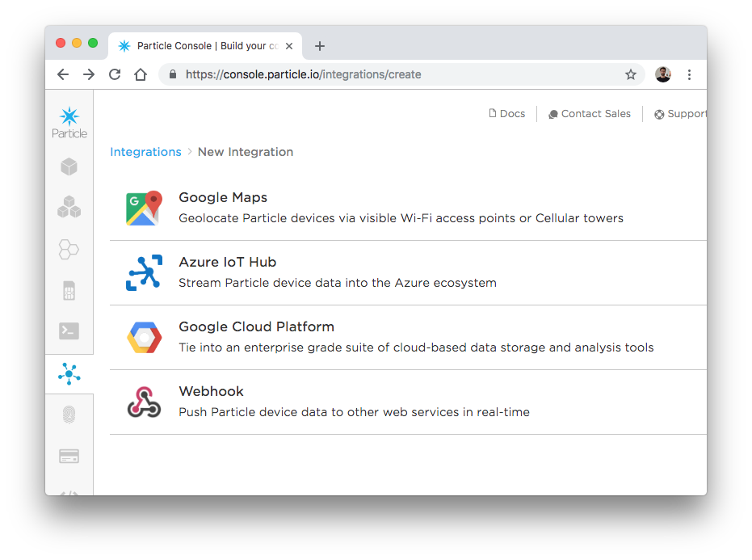
Task: Go back to Integrations breadcrumb link
Action: coord(145,152)
